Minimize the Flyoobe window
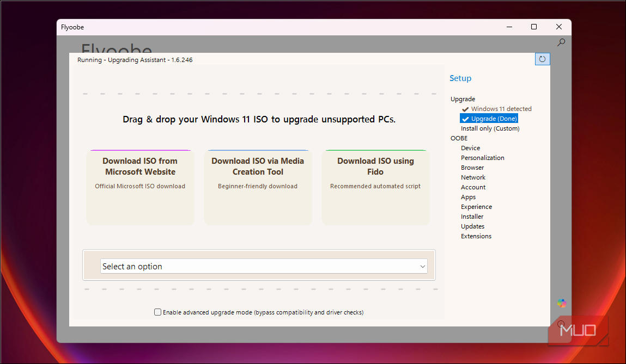This screenshot has width=626, height=364. 509,27
